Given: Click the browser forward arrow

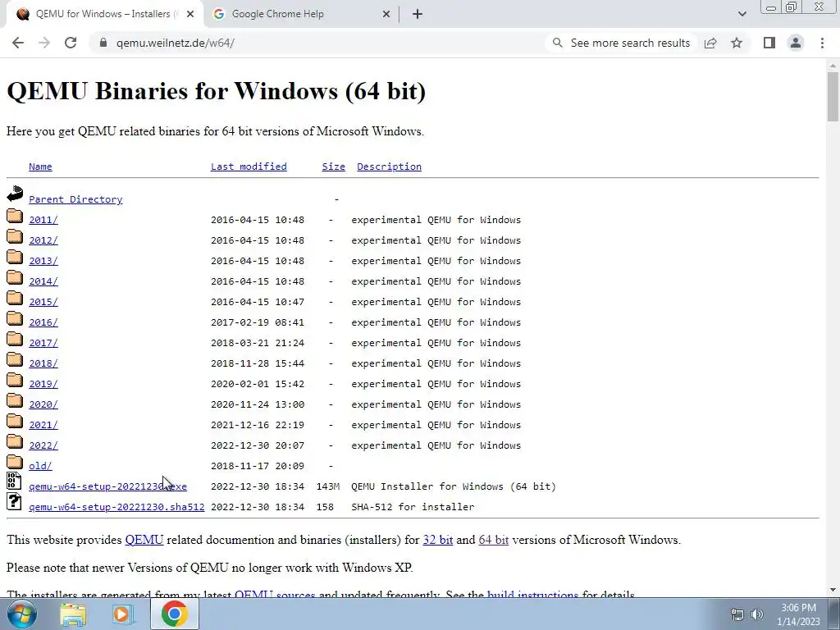Looking at the screenshot, I should click(x=44, y=43).
